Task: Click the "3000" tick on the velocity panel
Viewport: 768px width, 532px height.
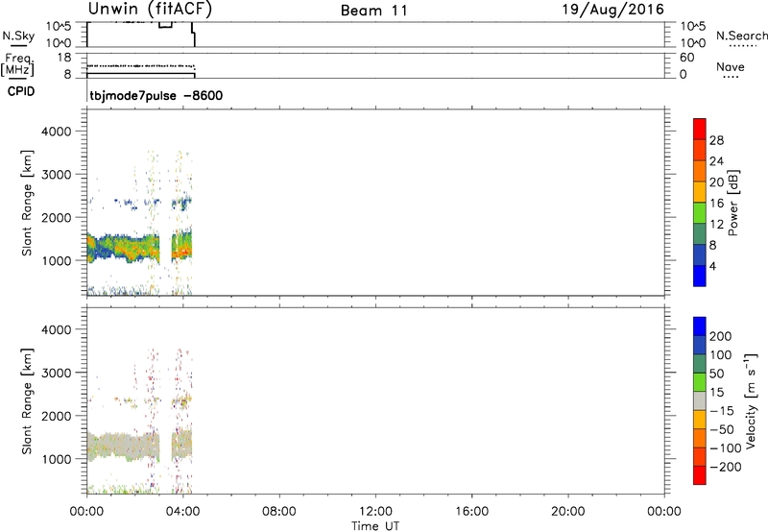Action: coord(57,373)
